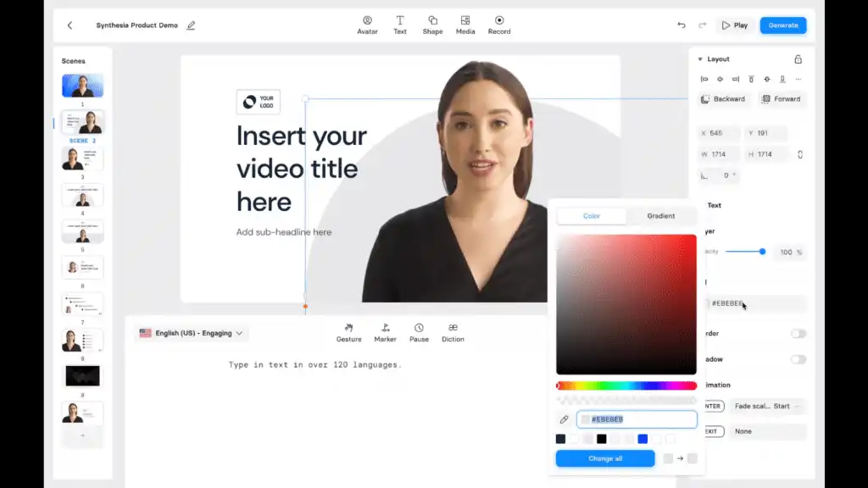The image size is (868, 488).
Task: Align selected element to top
Action: [751, 79]
